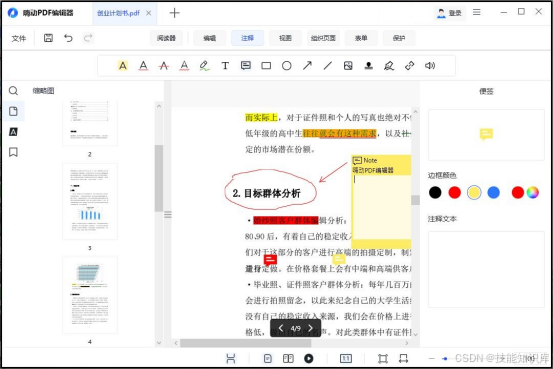Select the Underline text tool

143,66
